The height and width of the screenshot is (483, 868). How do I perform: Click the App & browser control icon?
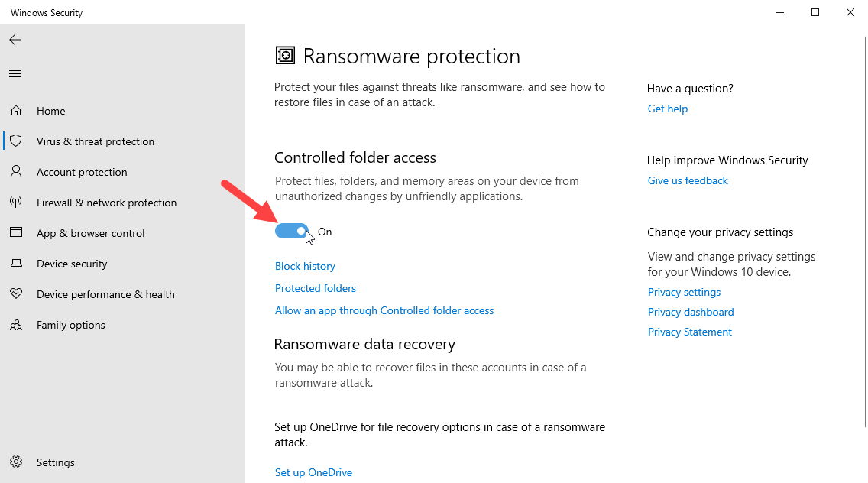(16, 233)
